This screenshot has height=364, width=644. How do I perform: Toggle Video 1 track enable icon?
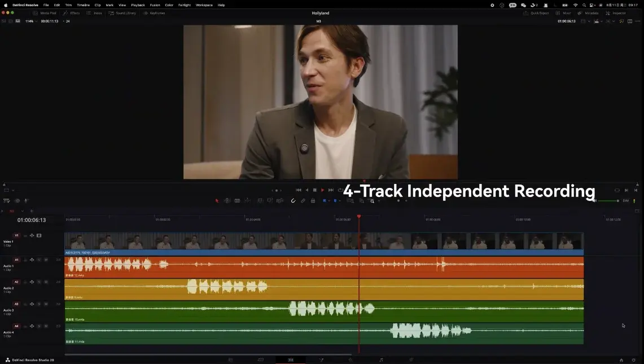click(39, 236)
